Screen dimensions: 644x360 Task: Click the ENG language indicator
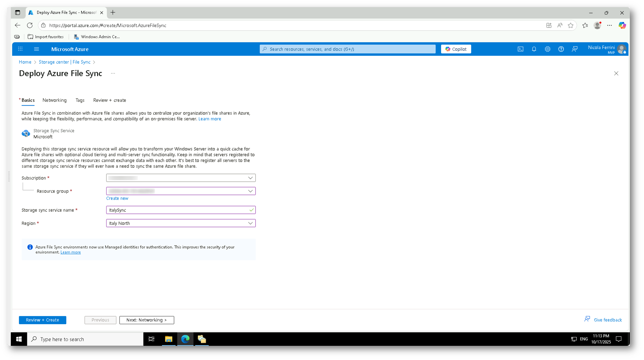point(584,339)
